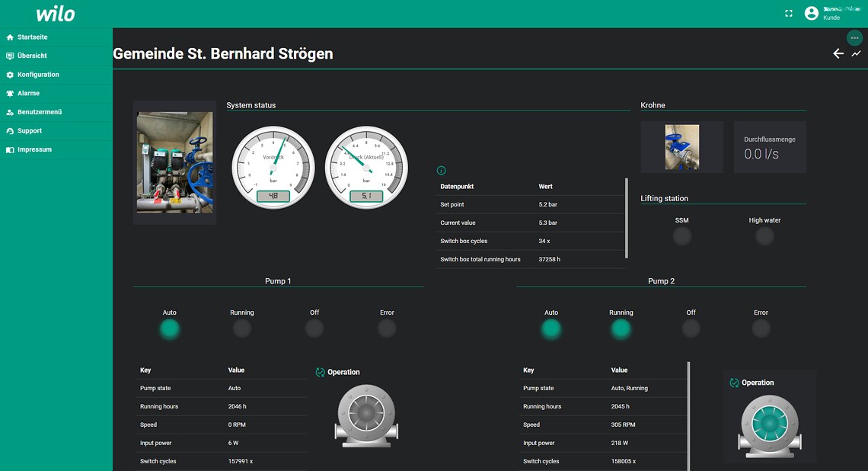Open the Support page link
Screen dimensions: 868x471
pyautogui.click(x=30, y=131)
